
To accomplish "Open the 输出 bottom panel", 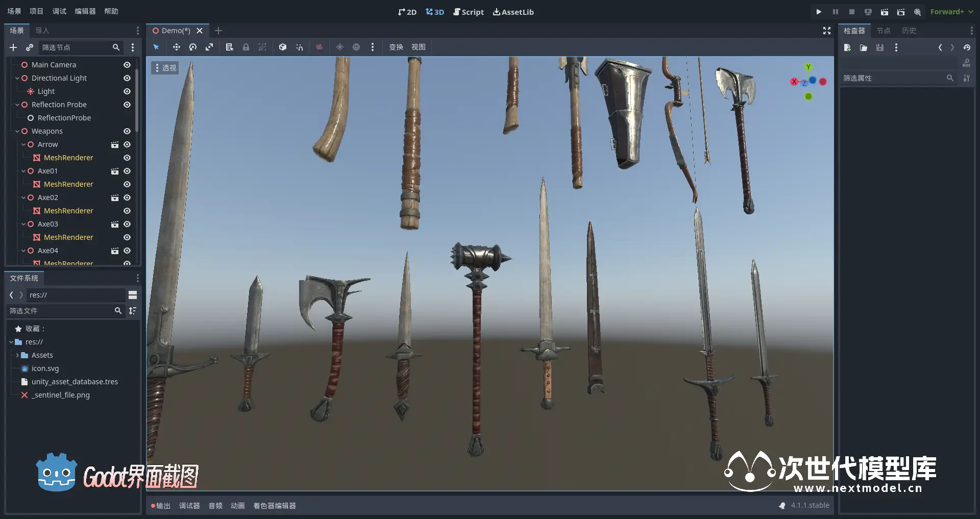I will pyautogui.click(x=161, y=506).
